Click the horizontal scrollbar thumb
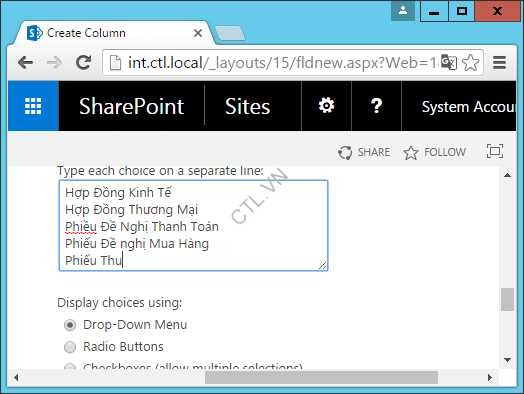 (x=321, y=378)
